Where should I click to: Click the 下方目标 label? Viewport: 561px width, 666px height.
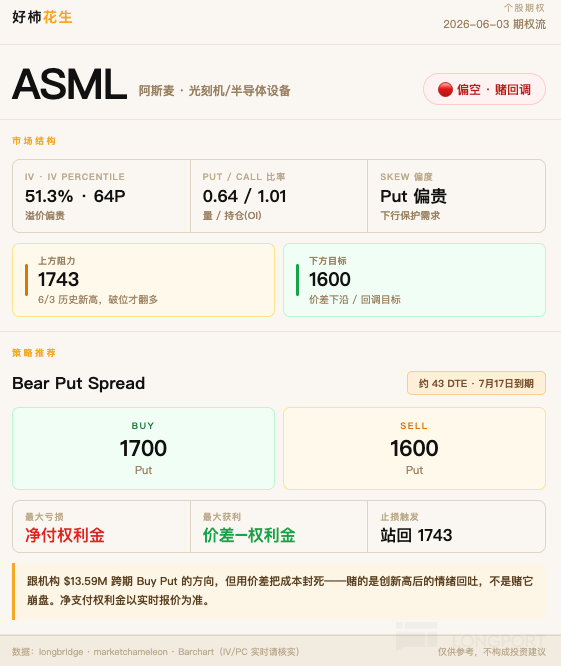327,261
